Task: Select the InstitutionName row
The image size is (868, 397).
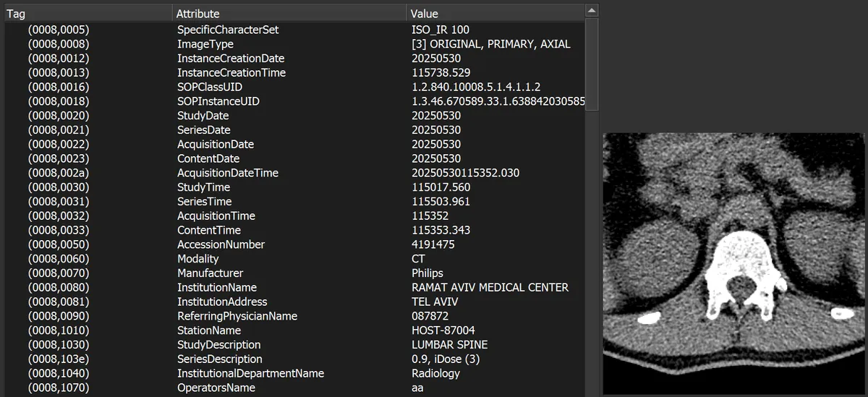Action: click(294, 287)
